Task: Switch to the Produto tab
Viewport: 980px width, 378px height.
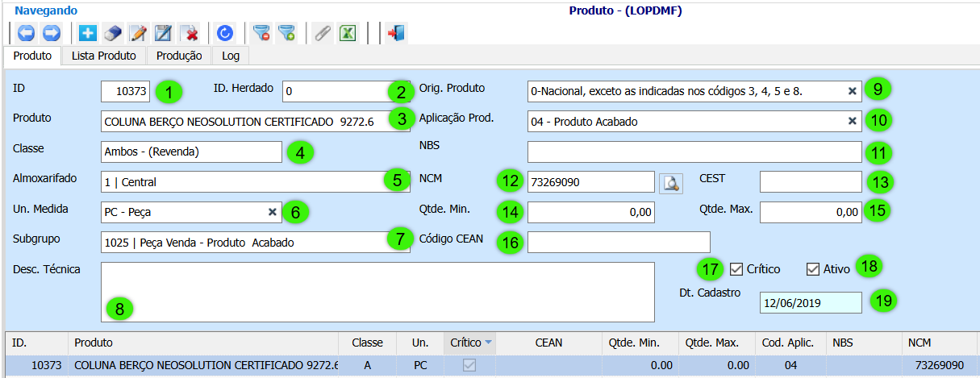Action: (x=33, y=56)
